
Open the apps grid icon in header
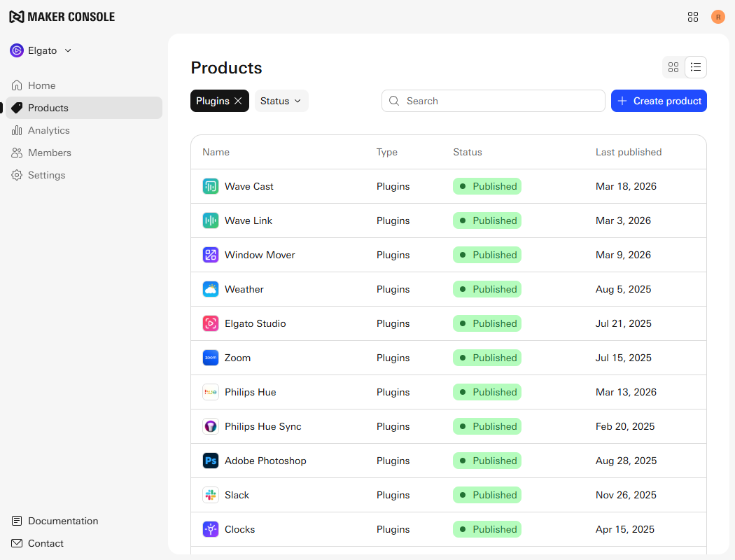click(693, 17)
